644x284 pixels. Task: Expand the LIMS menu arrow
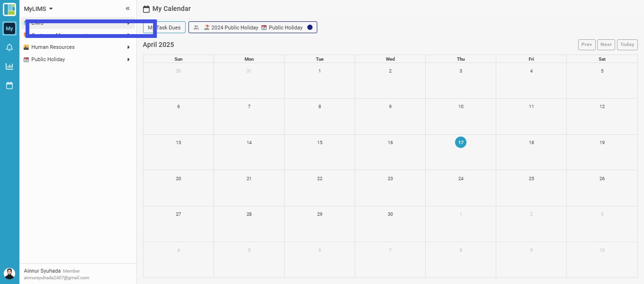(128, 23)
